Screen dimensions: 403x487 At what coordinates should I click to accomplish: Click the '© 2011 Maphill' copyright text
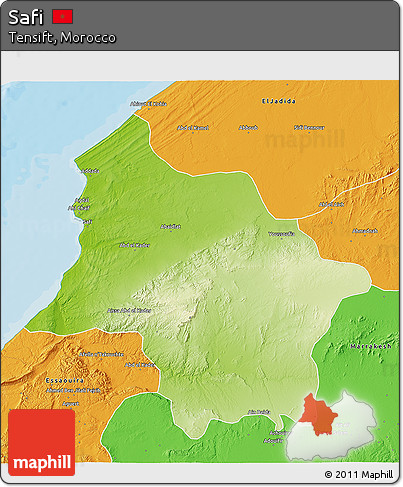tap(359, 474)
